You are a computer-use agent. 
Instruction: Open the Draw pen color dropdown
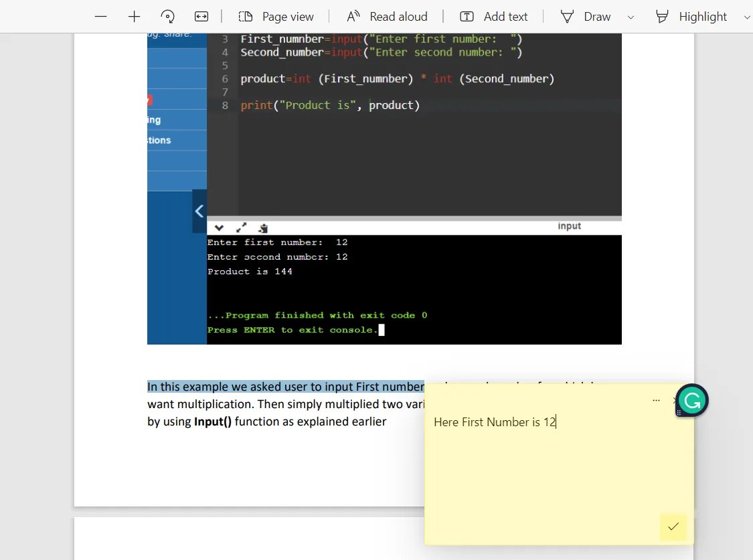click(630, 16)
